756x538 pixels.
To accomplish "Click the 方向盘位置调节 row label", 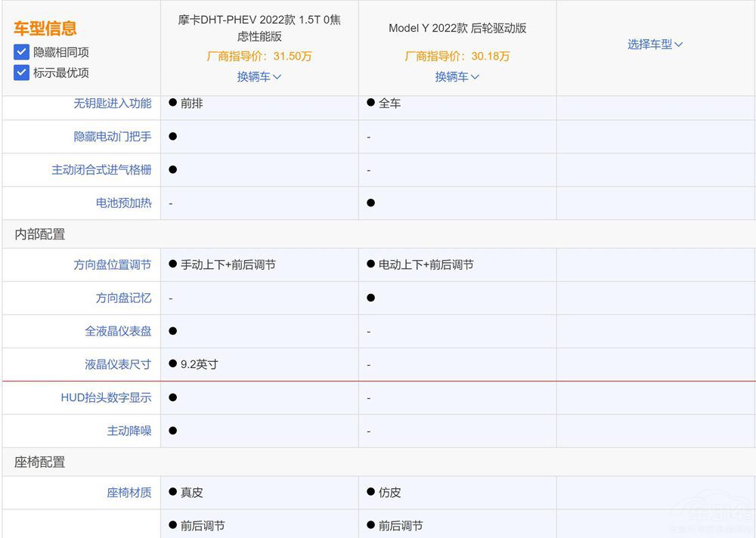I will tap(112, 265).
